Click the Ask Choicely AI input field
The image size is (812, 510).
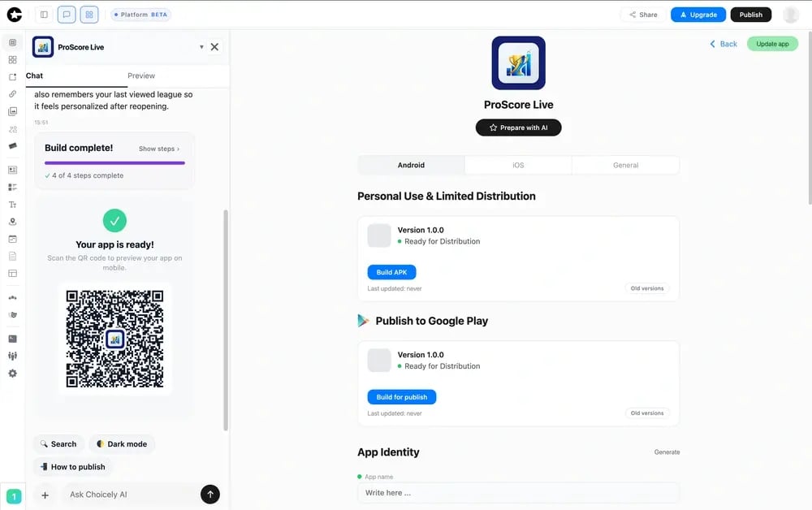coord(132,495)
